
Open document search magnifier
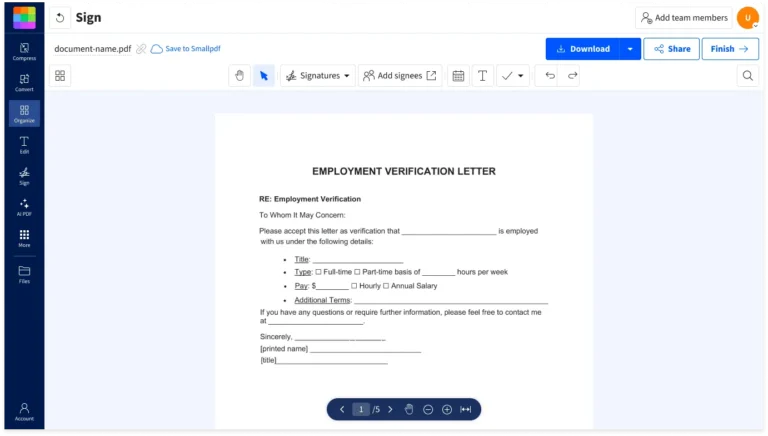747,75
